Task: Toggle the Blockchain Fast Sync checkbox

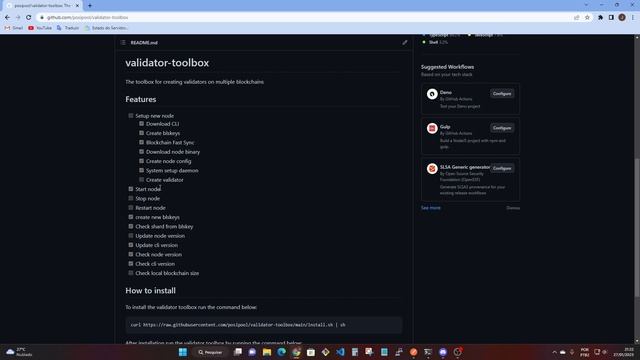Action: [x=141, y=142]
